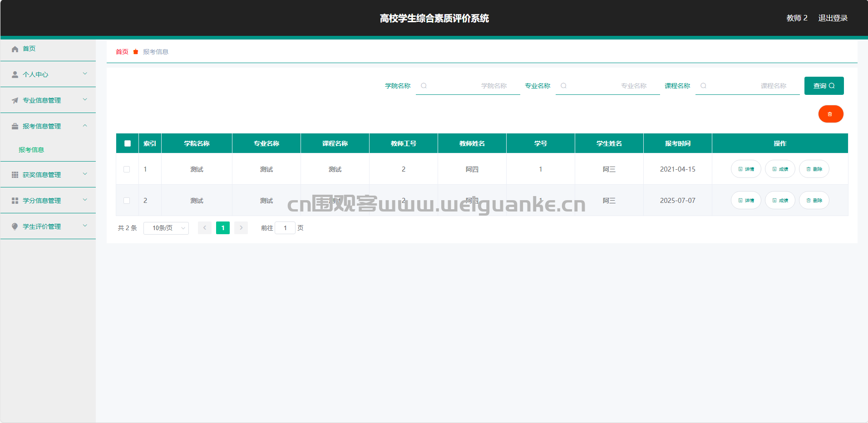Viewport: 868px width, 423px height.
Task: Click the search icon in 课程名称 field
Action: coord(703,86)
